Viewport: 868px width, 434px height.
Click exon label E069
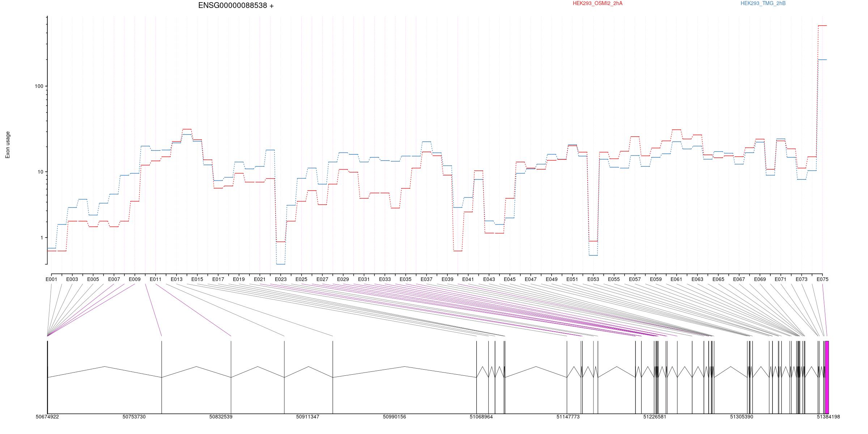760,279
